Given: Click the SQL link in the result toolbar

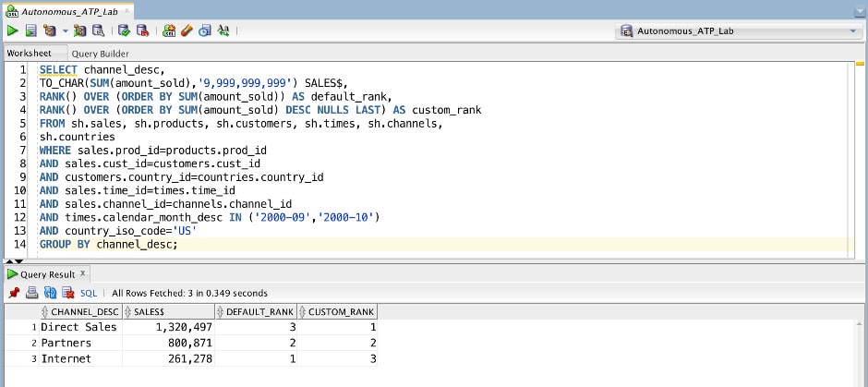Looking at the screenshot, I should pos(89,293).
